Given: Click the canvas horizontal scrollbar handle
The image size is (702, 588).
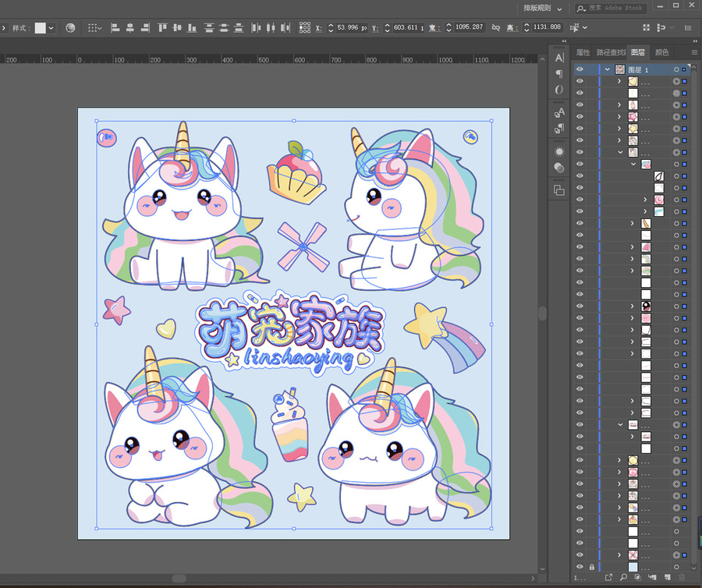Looking at the screenshot, I should click(179, 578).
